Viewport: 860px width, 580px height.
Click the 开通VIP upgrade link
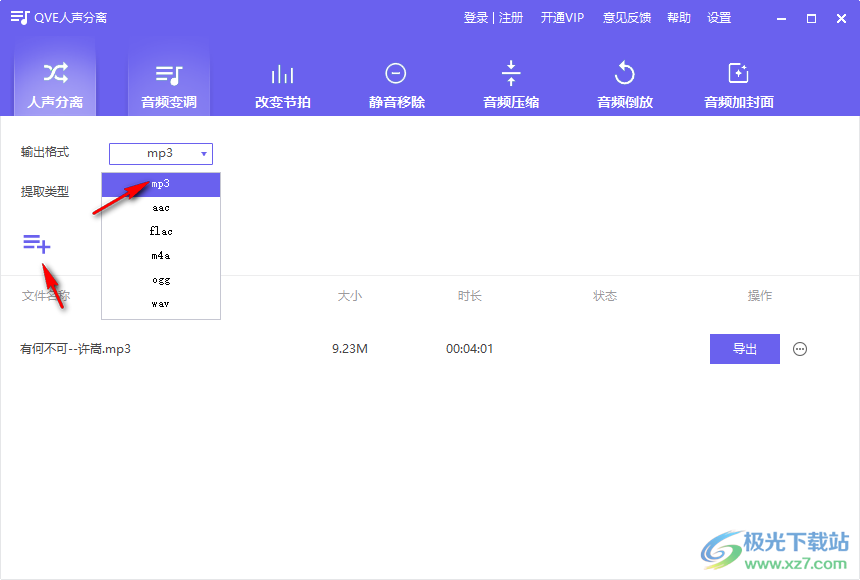(x=562, y=17)
